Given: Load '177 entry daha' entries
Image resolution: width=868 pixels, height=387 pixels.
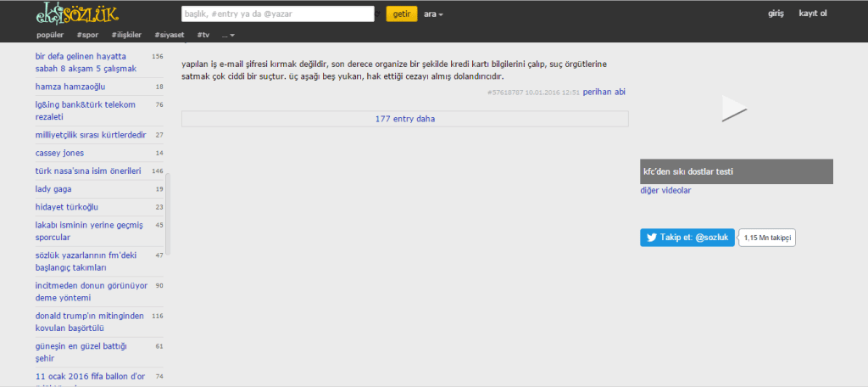Looking at the screenshot, I should click(404, 119).
